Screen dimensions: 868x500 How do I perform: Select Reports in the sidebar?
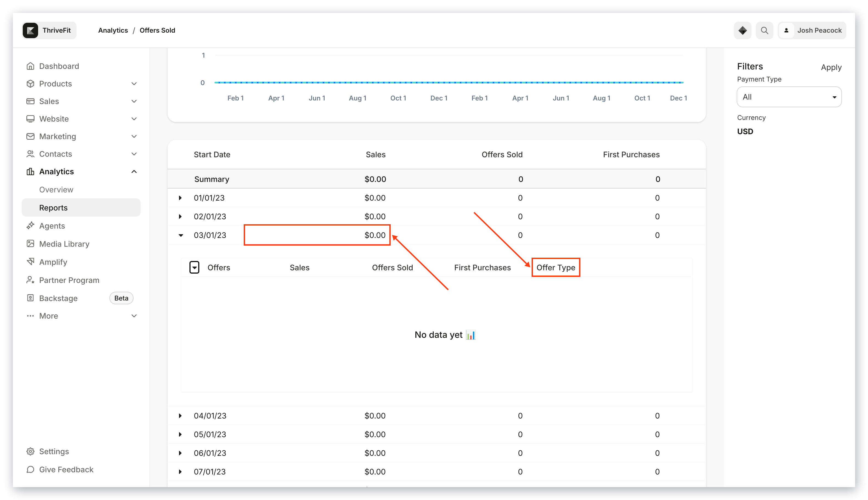[81, 207]
